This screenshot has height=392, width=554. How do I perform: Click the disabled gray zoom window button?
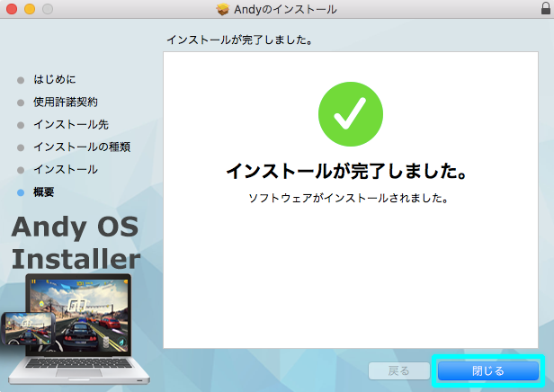[x=48, y=9]
